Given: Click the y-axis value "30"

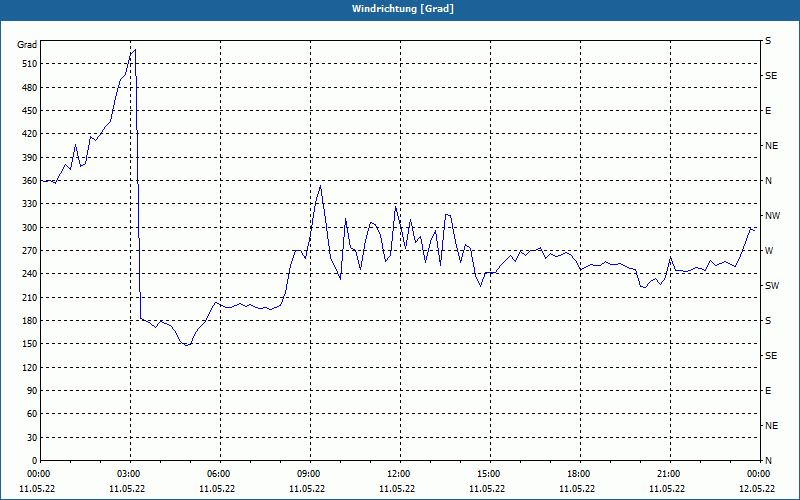Looking at the screenshot, I should pos(32,438).
